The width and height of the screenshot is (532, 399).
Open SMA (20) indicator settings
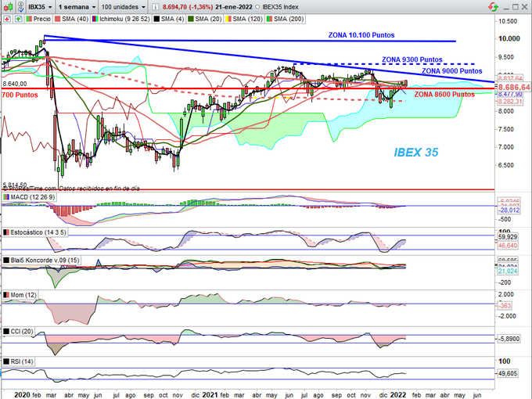coord(205,19)
